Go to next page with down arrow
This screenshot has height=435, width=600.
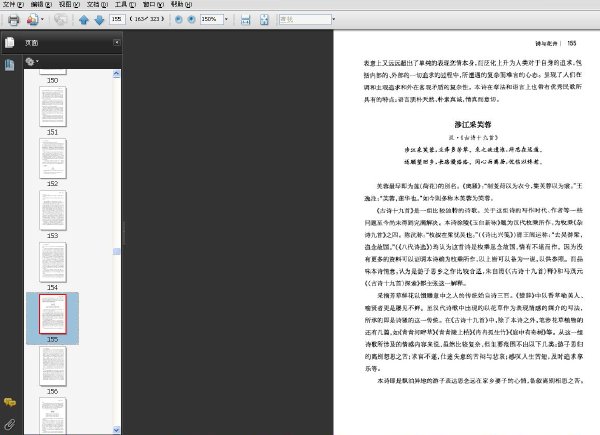tap(99, 20)
